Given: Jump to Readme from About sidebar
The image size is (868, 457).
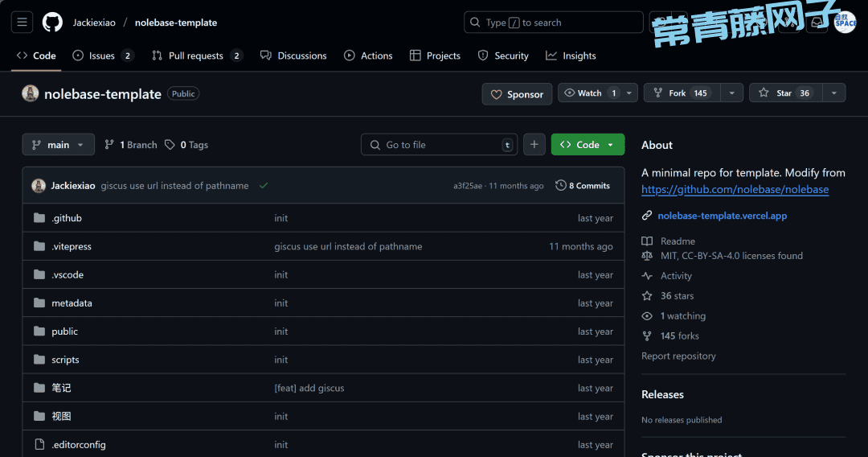Looking at the screenshot, I should click(x=678, y=241).
